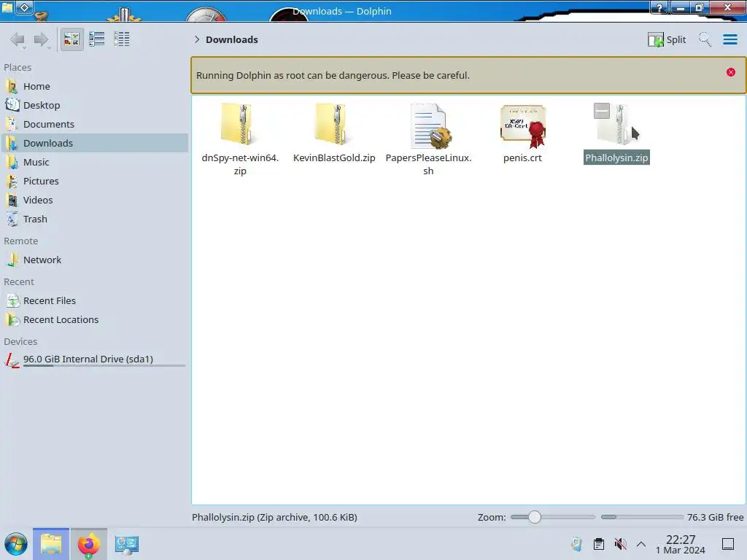Switch to Compact view mode

[x=97, y=39]
